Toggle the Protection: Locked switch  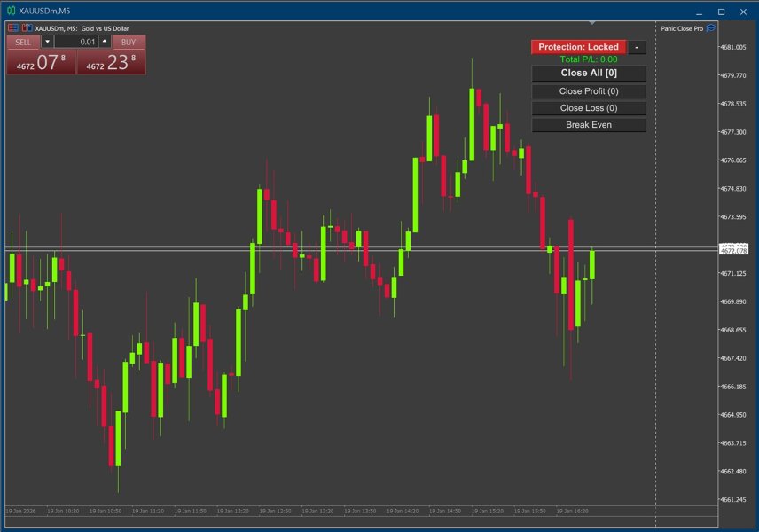578,46
